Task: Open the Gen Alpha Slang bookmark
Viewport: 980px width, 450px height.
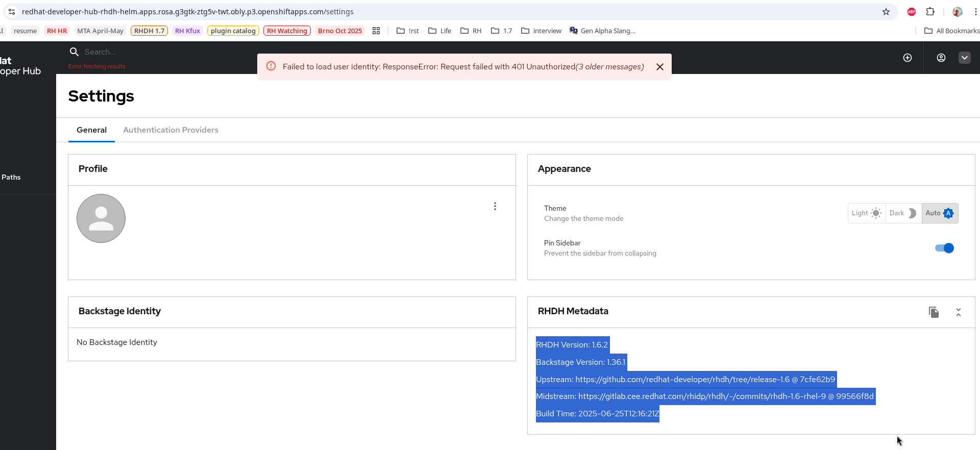Action: (603, 31)
